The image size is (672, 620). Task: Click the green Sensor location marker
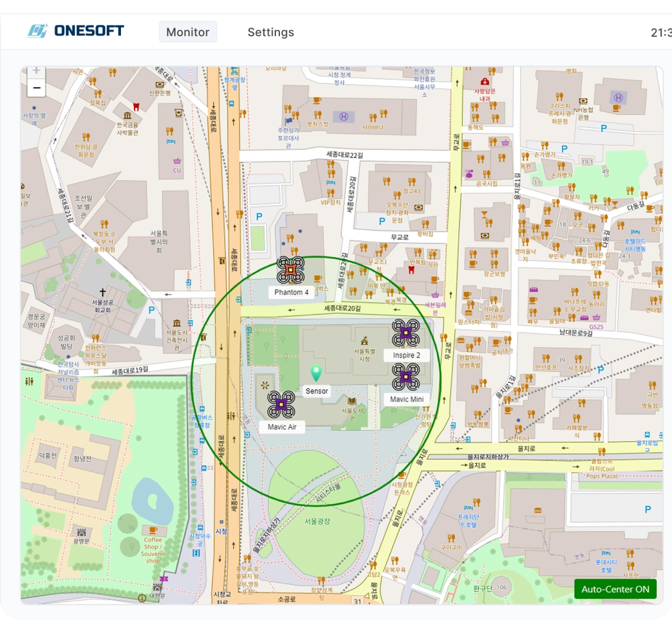tap(316, 373)
